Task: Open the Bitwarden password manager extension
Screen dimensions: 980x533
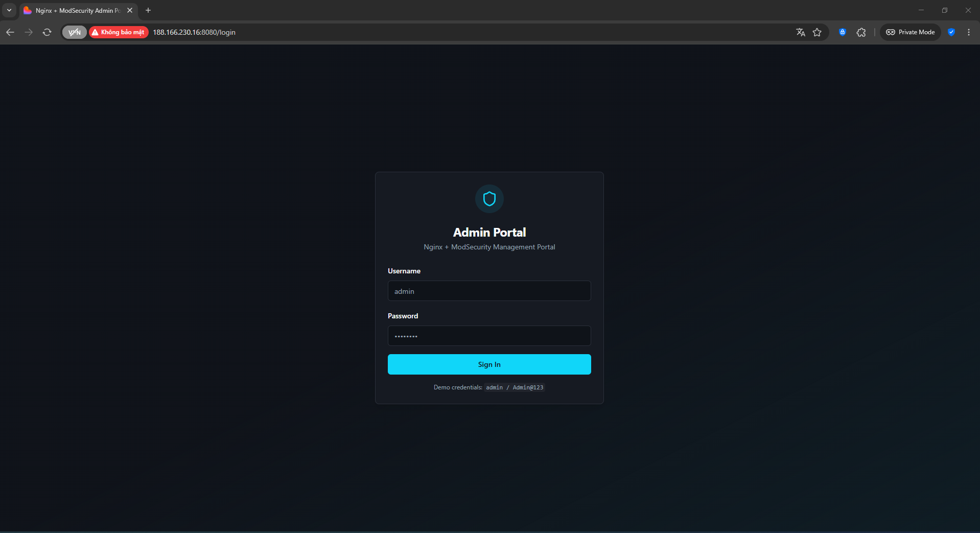Action: pyautogui.click(x=842, y=32)
